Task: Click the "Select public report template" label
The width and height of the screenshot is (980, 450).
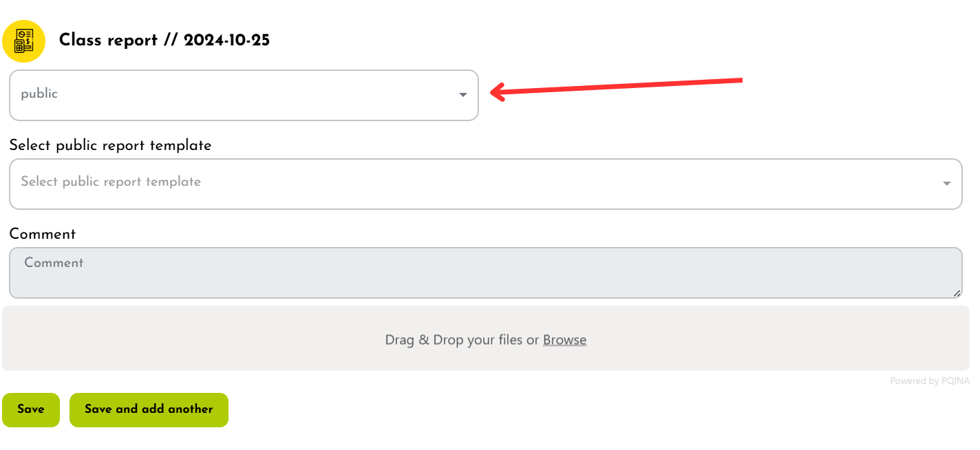Action: coord(110,146)
